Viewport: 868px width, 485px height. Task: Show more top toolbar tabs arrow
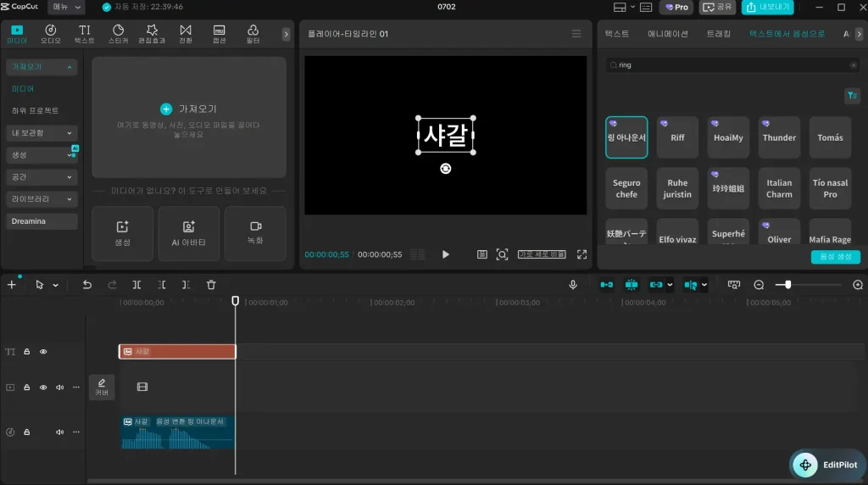[x=286, y=34]
